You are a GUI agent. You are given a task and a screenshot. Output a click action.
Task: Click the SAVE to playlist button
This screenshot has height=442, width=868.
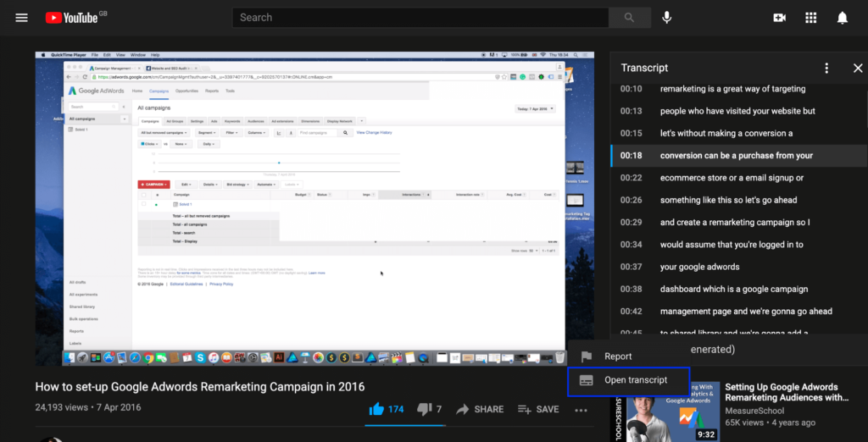coord(538,409)
